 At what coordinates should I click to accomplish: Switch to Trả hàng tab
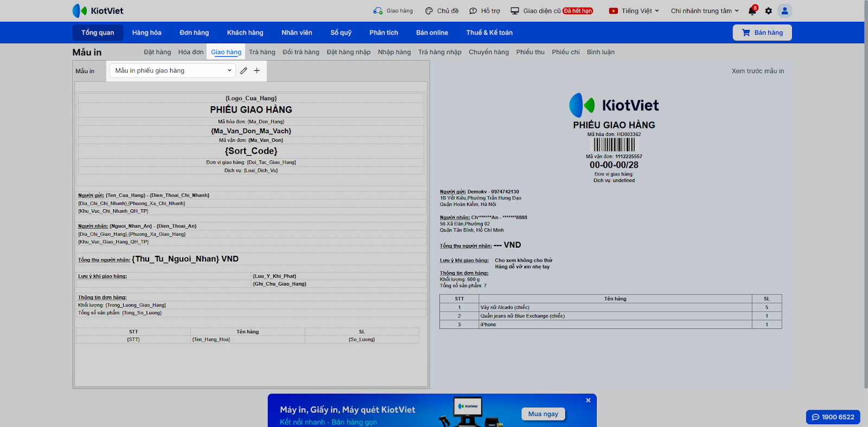[x=262, y=52]
